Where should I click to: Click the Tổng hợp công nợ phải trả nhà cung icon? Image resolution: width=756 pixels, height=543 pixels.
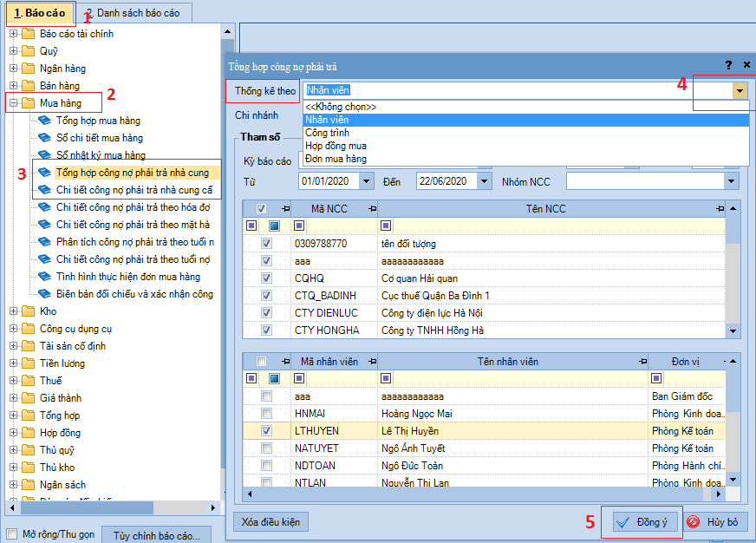click(44, 172)
